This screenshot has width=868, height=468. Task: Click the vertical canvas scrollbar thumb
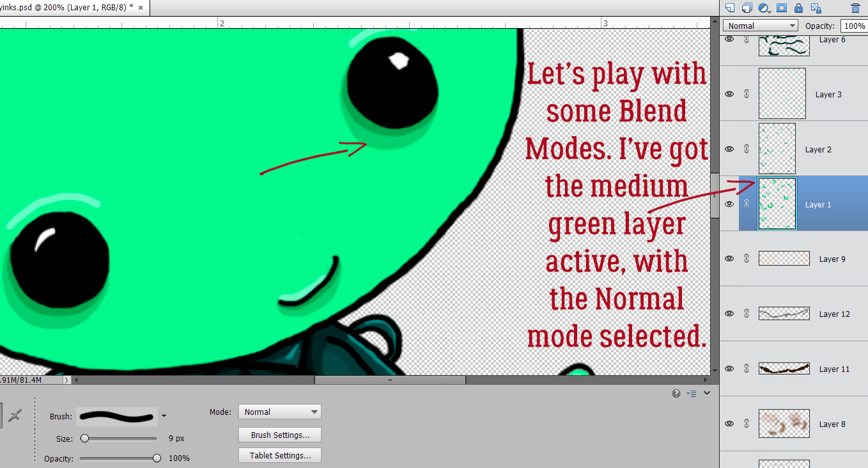pyautogui.click(x=715, y=195)
